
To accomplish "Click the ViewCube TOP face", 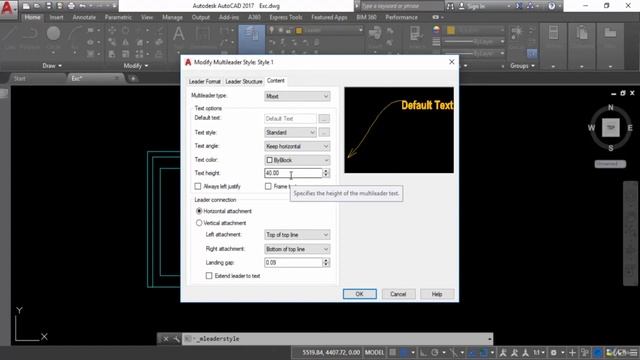I will 611,128.
